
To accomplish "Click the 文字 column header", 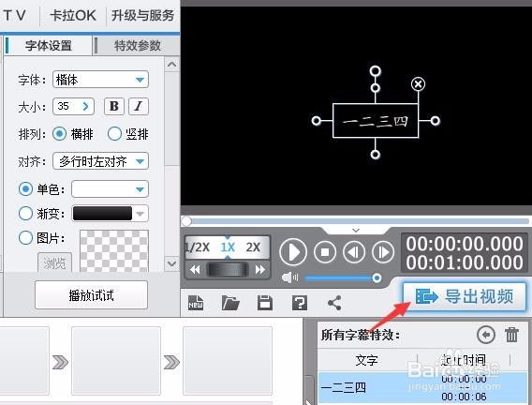I will pyautogui.click(x=367, y=360).
